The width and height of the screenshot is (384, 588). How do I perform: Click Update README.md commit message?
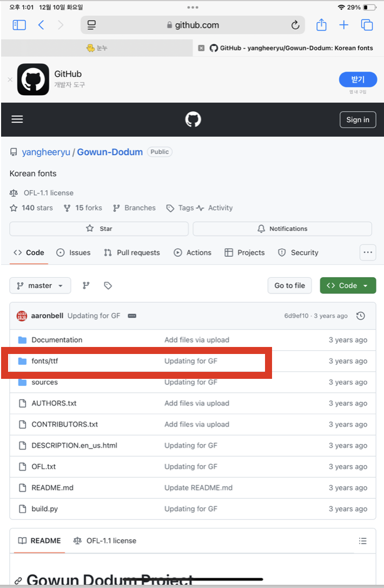[198, 487]
